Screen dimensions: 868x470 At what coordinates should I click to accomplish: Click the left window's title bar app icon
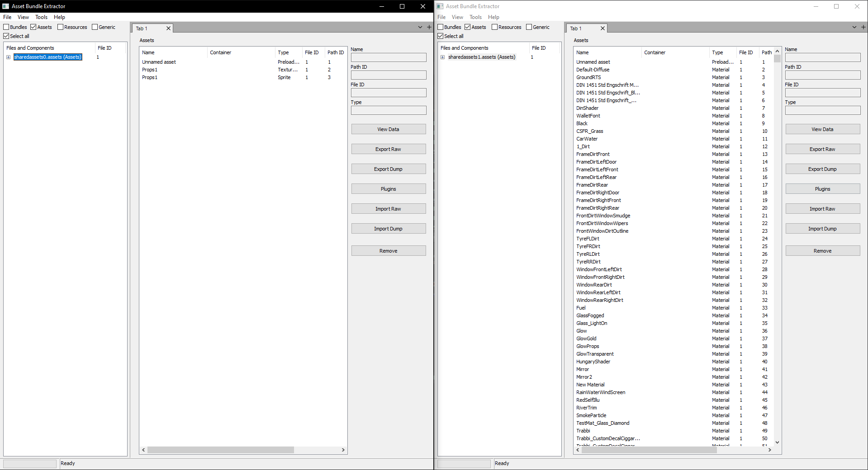click(6, 6)
